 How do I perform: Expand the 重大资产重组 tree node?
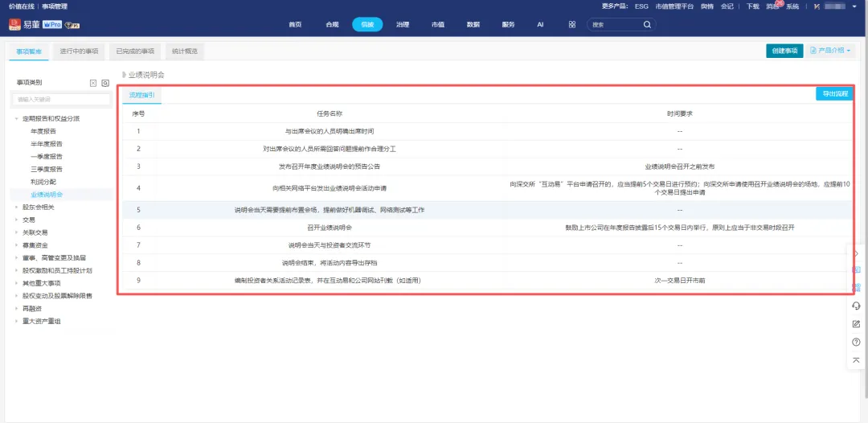click(17, 322)
